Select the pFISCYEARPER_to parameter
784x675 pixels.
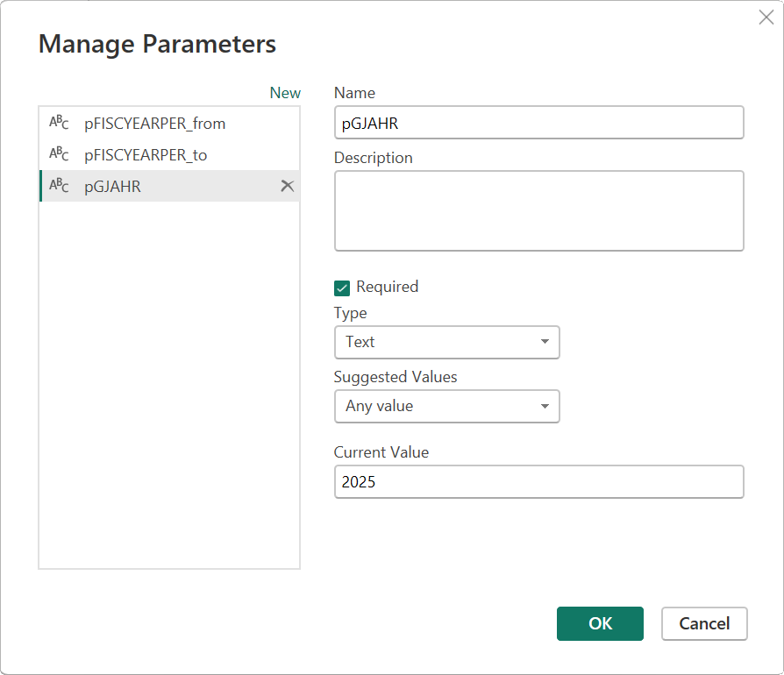tap(146, 154)
